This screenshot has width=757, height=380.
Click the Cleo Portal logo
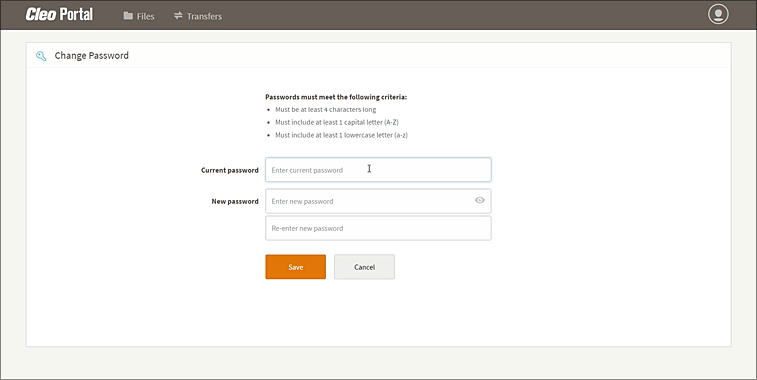pyautogui.click(x=59, y=14)
